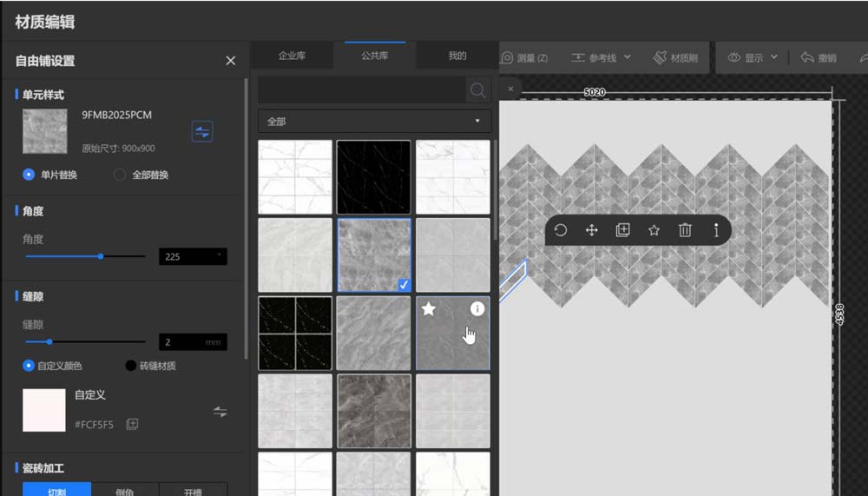Click the material search input field

(x=361, y=89)
